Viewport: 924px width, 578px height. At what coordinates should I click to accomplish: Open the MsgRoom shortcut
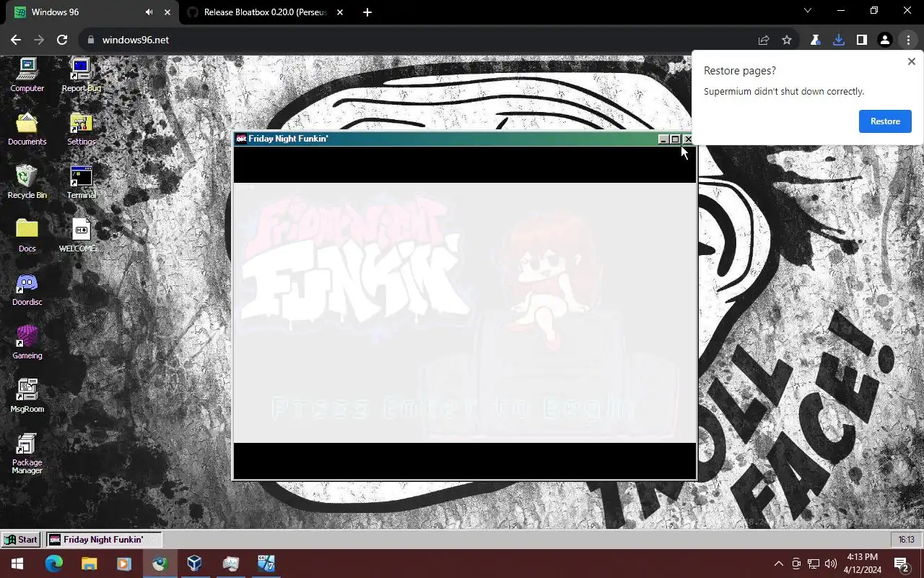coord(27,396)
